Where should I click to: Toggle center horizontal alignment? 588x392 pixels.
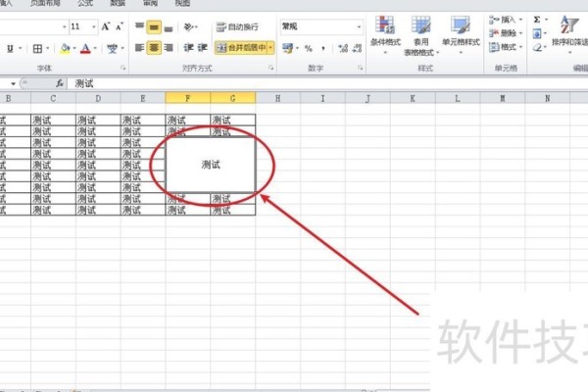[x=154, y=48]
